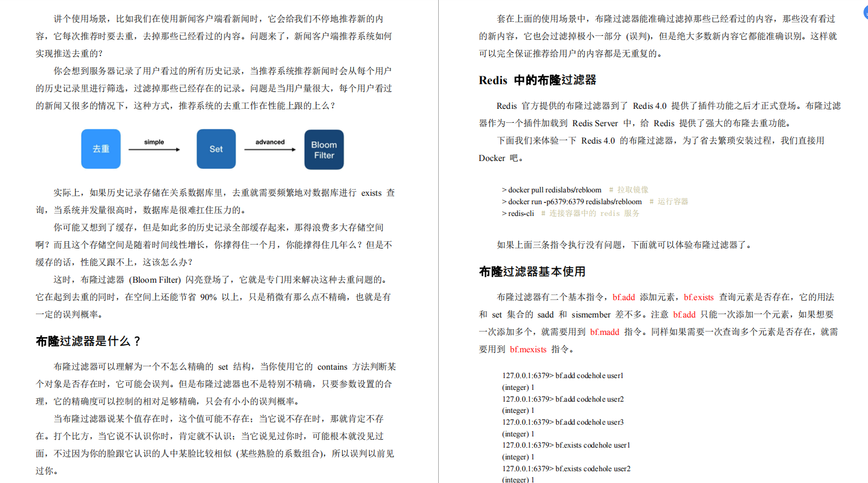The width and height of the screenshot is (868, 483).
Task: Click the Set box in the diagram
Action: (x=216, y=149)
